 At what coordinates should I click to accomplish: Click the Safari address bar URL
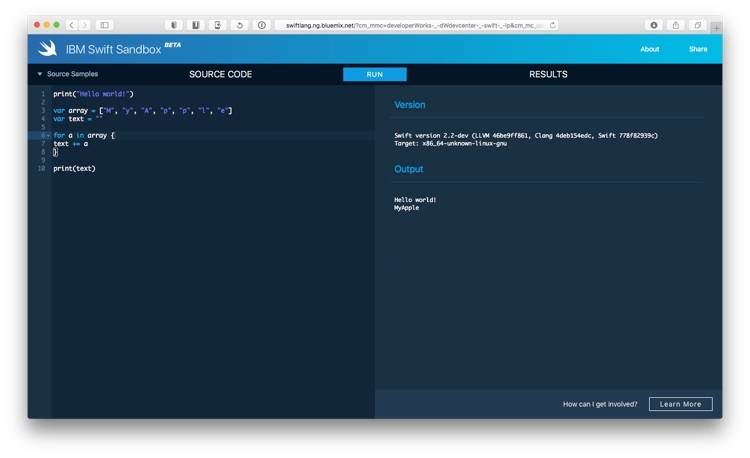[414, 25]
